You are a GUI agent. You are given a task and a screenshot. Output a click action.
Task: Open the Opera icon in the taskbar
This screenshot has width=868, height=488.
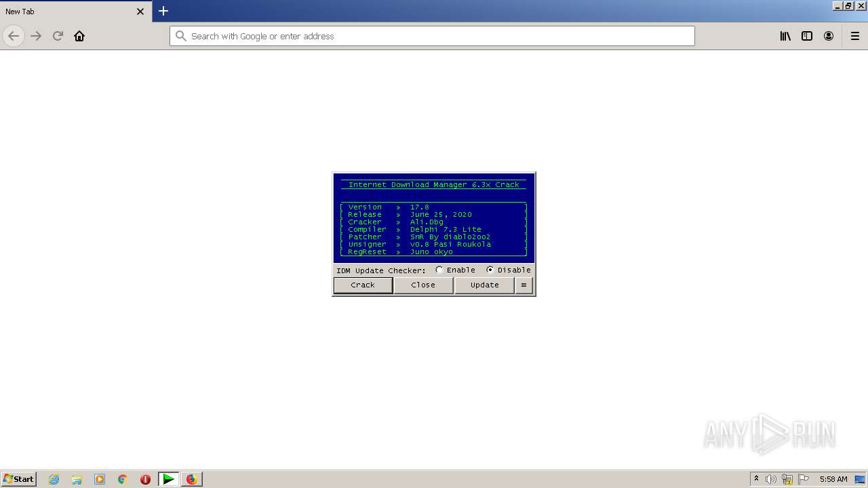click(145, 479)
